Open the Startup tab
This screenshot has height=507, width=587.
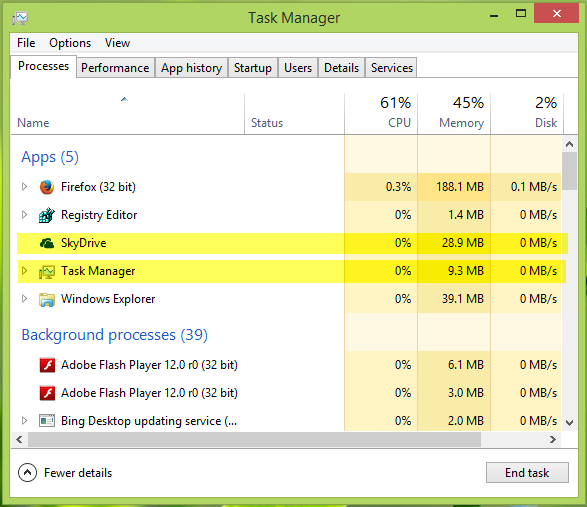coord(253,68)
